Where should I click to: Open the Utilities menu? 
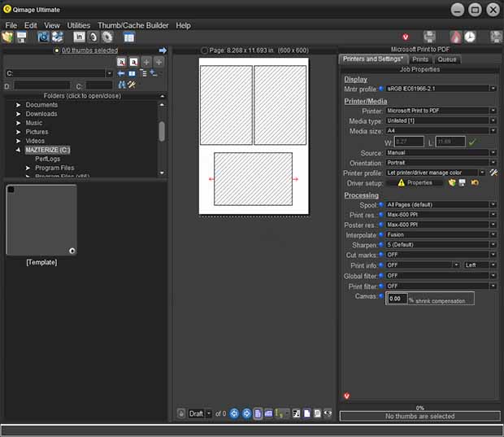[79, 25]
